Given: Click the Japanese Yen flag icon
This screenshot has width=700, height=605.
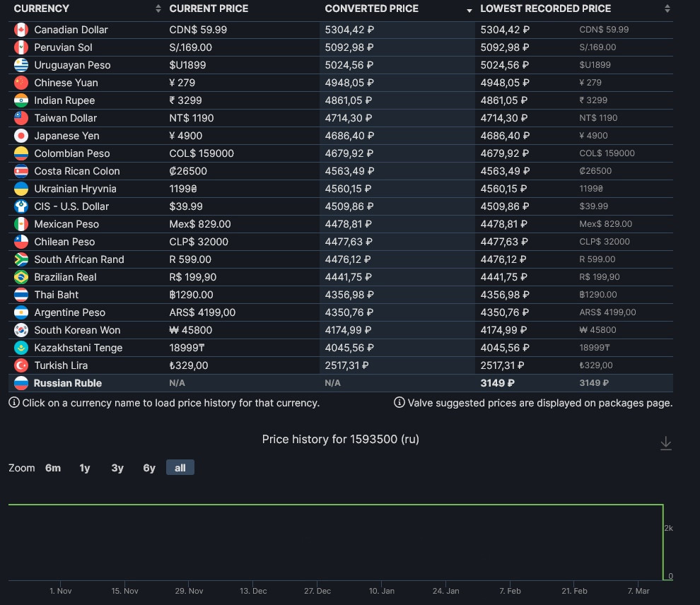Looking at the screenshot, I should pos(21,136).
